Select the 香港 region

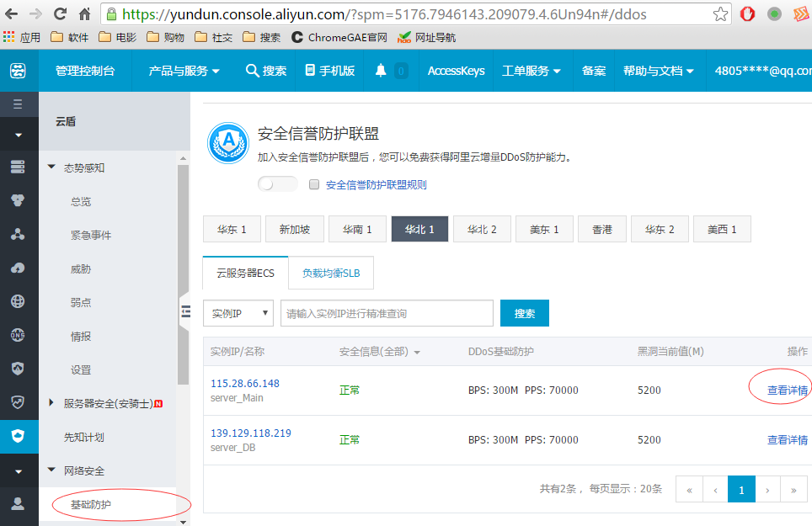[x=602, y=229]
